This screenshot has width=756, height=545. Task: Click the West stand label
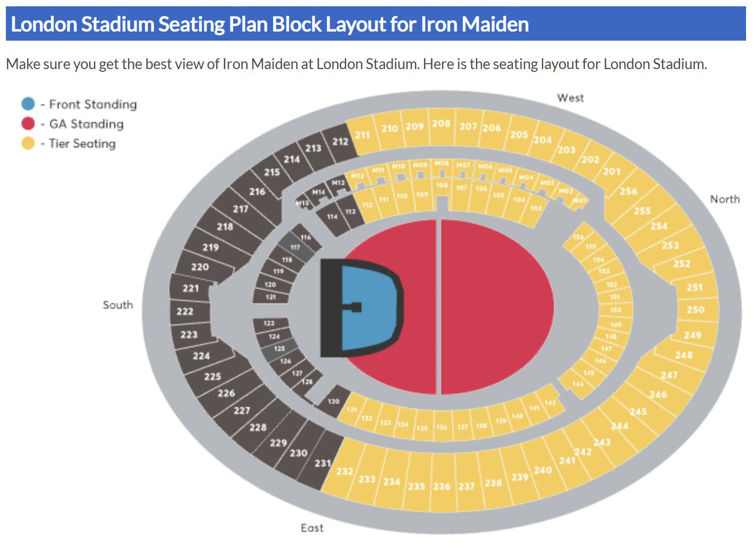pos(570,98)
